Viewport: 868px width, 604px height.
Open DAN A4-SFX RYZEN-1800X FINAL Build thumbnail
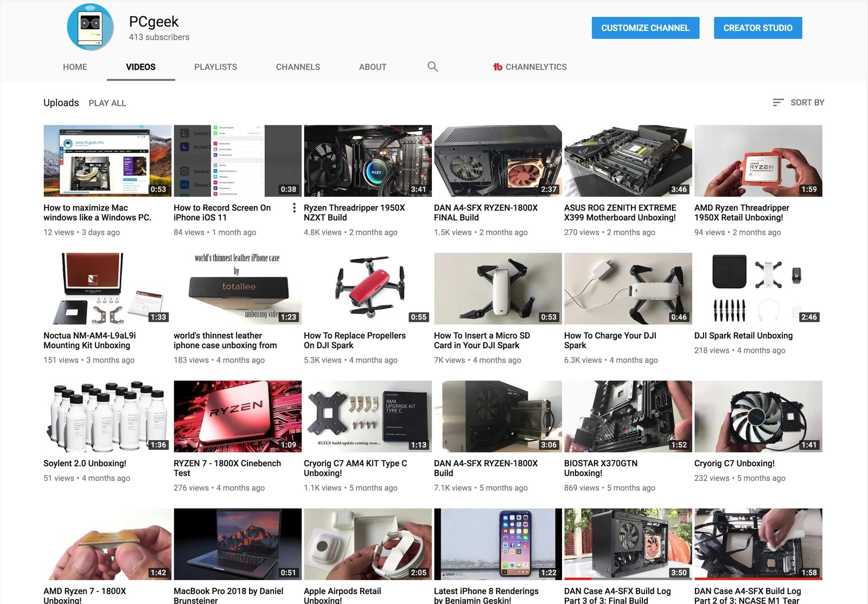[x=498, y=161]
